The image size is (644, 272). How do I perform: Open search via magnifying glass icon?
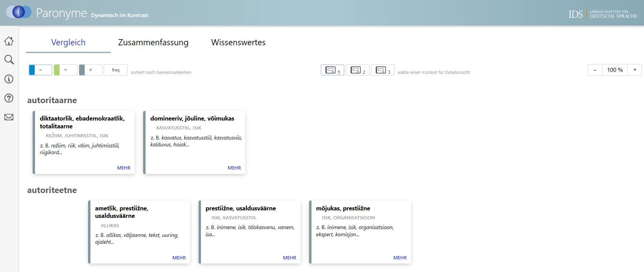(x=9, y=60)
